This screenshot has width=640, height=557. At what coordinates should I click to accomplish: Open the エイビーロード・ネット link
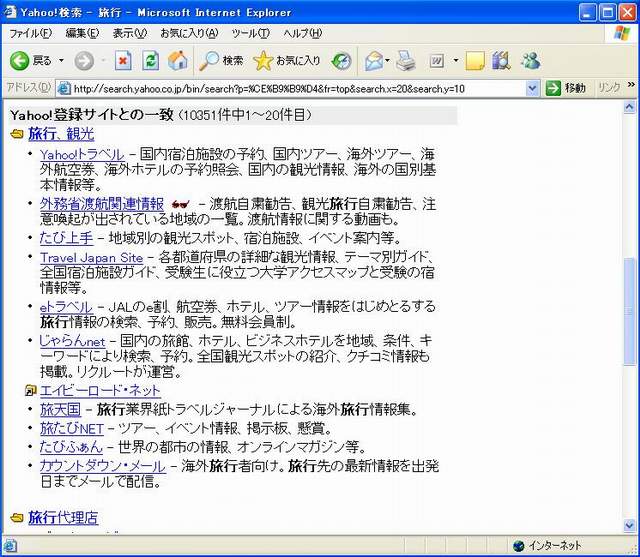100,391
